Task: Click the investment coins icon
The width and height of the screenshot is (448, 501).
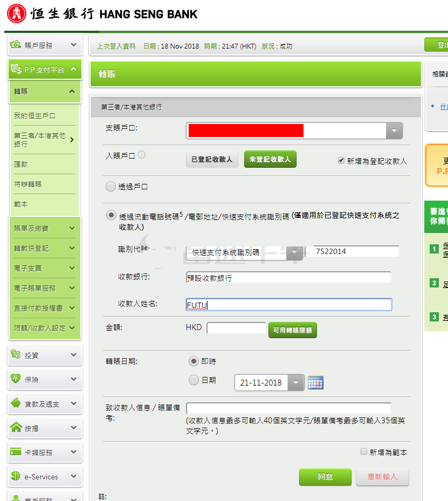Action: coord(16,354)
